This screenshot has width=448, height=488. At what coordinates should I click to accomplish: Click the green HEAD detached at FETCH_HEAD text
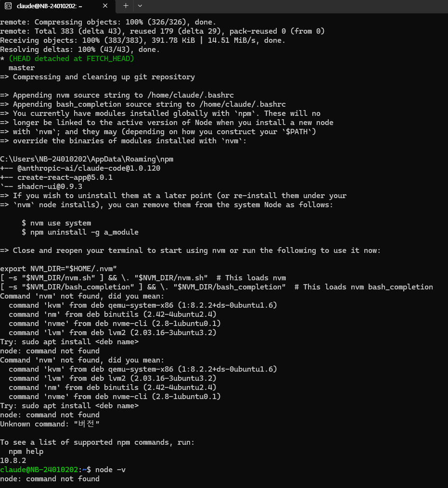tap(71, 59)
